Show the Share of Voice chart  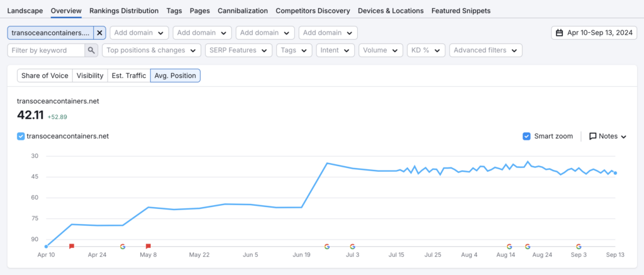tap(45, 76)
